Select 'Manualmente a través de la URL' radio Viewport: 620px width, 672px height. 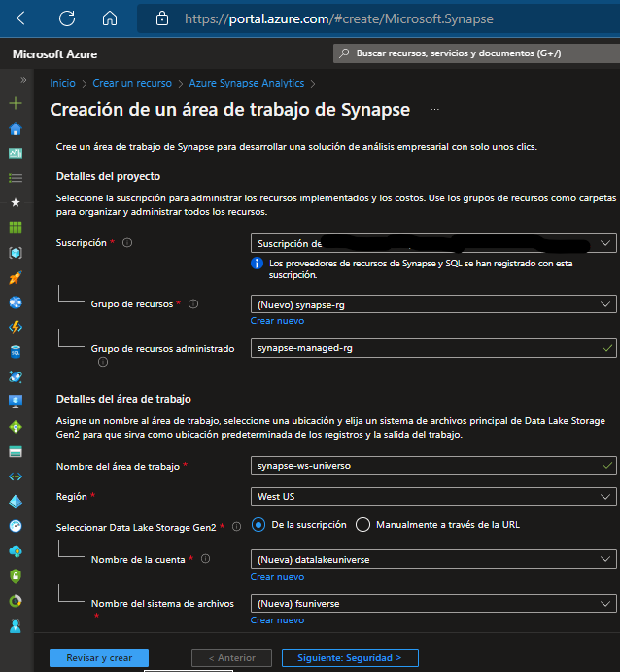coord(362,524)
